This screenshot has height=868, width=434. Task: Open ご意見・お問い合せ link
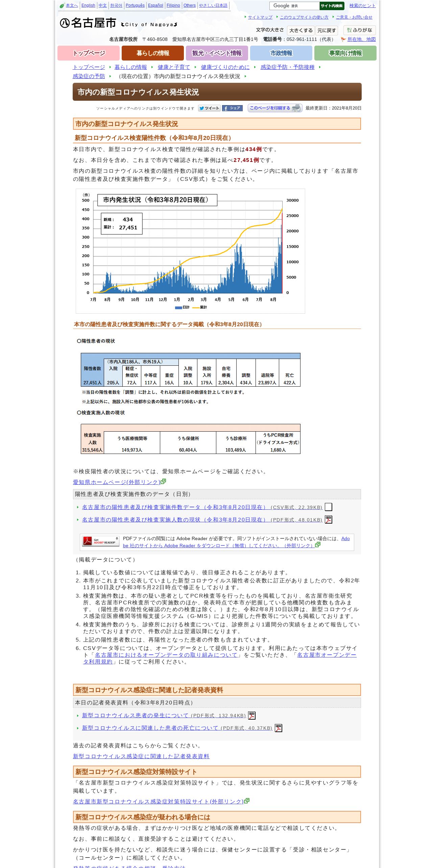(354, 17)
